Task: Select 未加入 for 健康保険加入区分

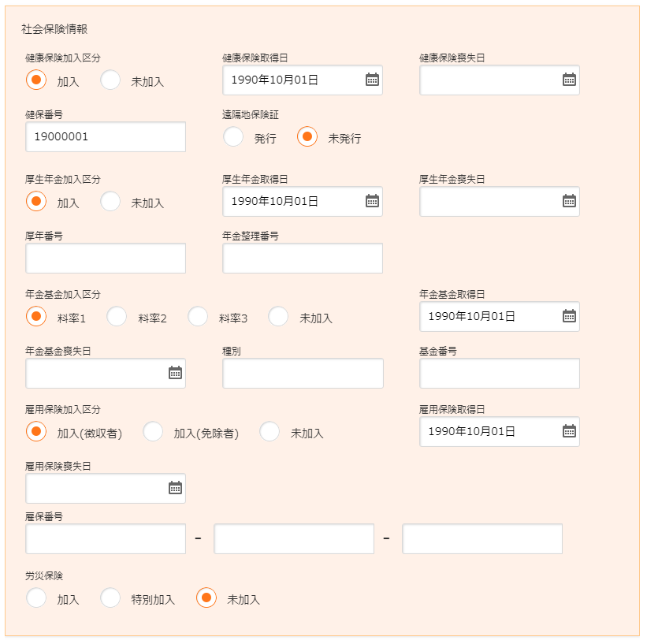Action: pyautogui.click(x=111, y=80)
